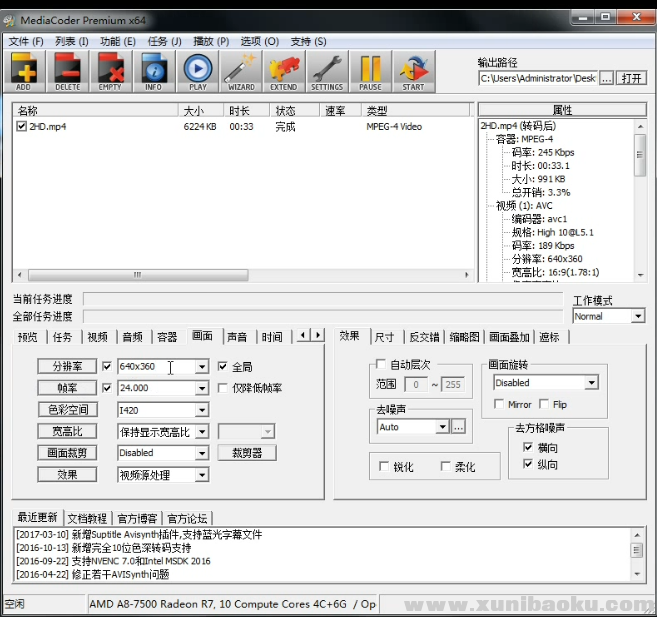Click the 打开 output folder button
657x617 pixels.
[631, 78]
